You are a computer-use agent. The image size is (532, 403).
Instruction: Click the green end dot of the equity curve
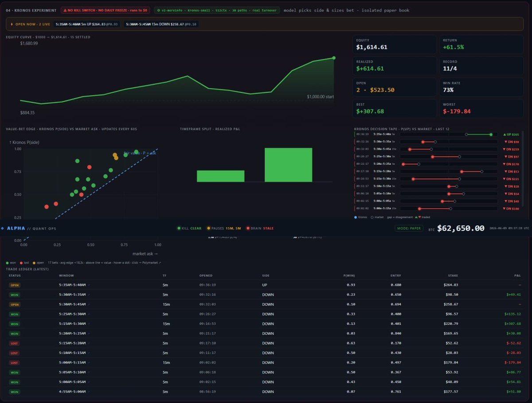click(x=334, y=58)
